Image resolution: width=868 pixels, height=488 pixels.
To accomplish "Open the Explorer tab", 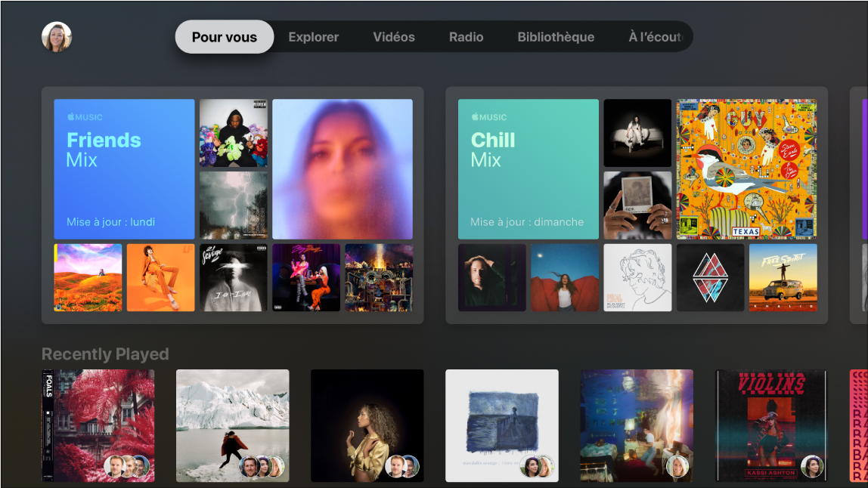I will 313,36.
